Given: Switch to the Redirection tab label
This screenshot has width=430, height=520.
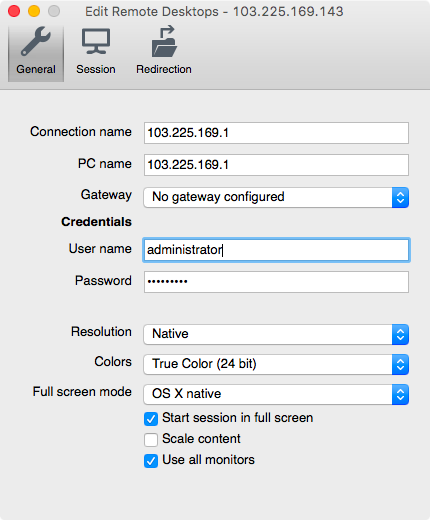Looking at the screenshot, I should (164, 69).
